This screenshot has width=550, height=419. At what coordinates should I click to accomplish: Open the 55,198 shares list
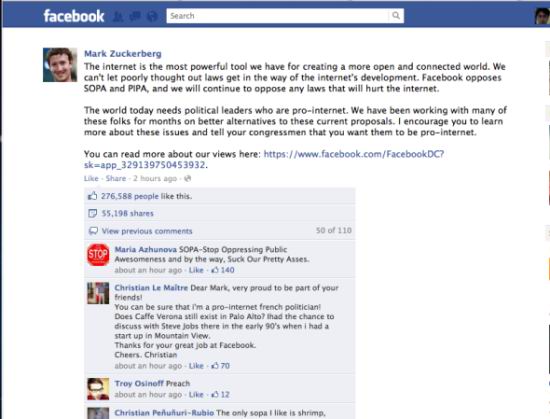point(128,213)
